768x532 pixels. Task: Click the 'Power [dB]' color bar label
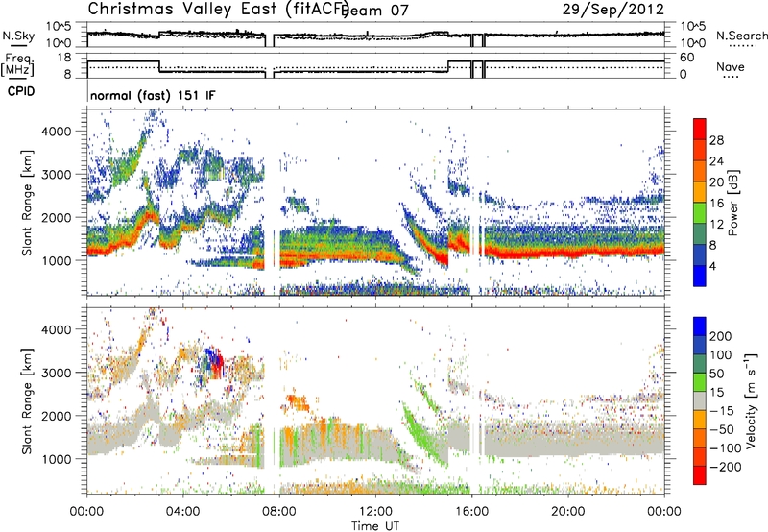point(733,203)
